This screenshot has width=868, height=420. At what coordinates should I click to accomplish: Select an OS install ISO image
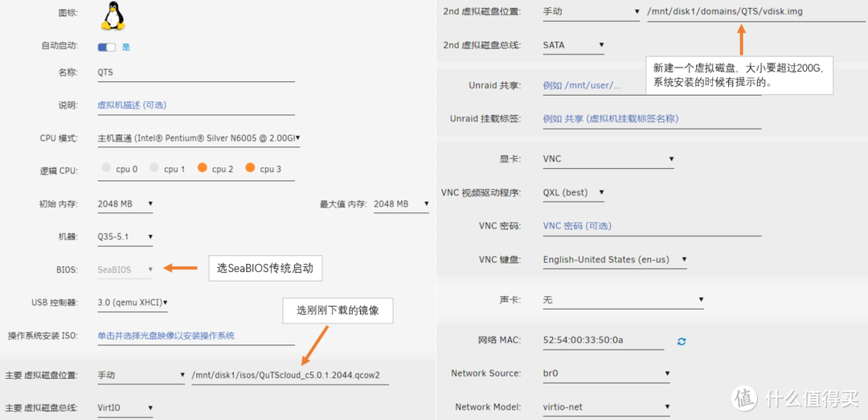click(x=196, y=336)
